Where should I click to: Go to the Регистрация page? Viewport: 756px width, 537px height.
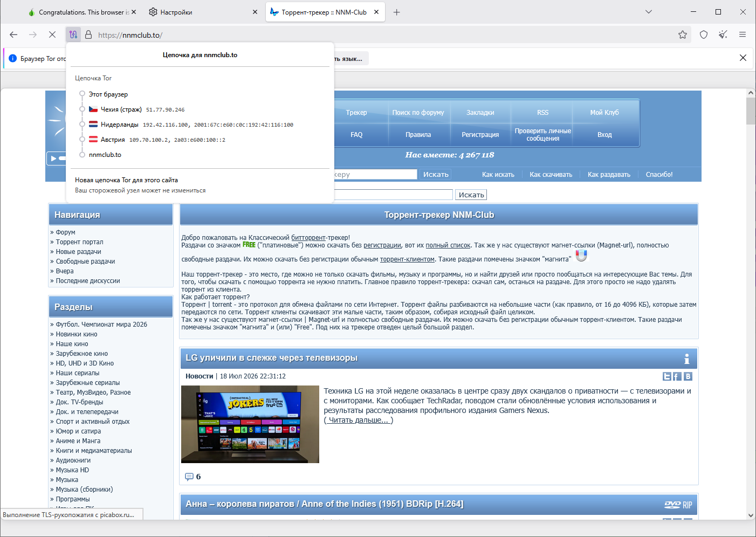tap(480, 135)
